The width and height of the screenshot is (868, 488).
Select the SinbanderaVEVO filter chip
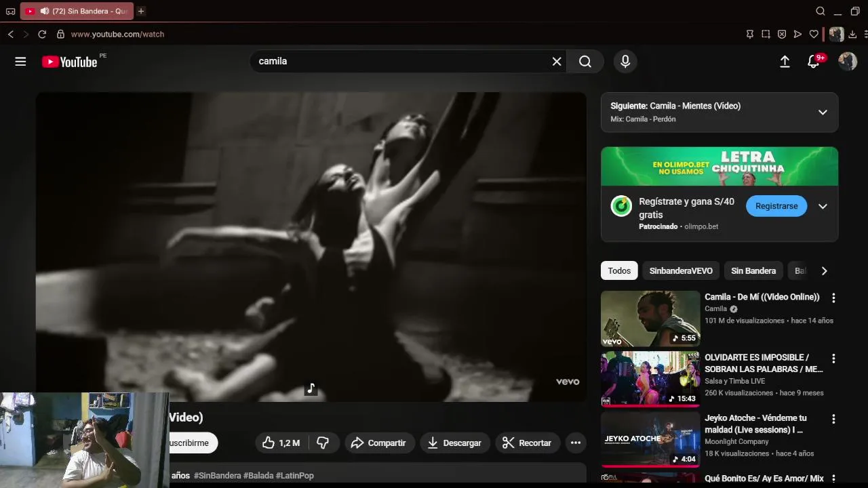tap(681, 270)
